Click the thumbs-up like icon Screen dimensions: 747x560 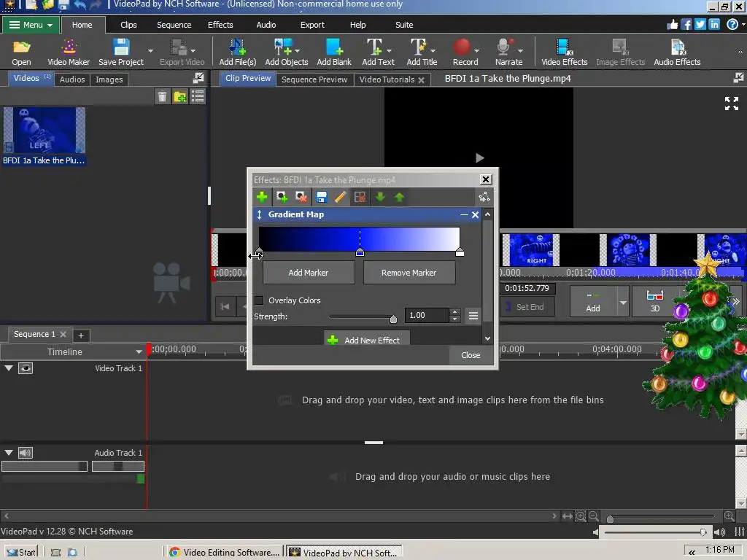(x=672, y=25)
